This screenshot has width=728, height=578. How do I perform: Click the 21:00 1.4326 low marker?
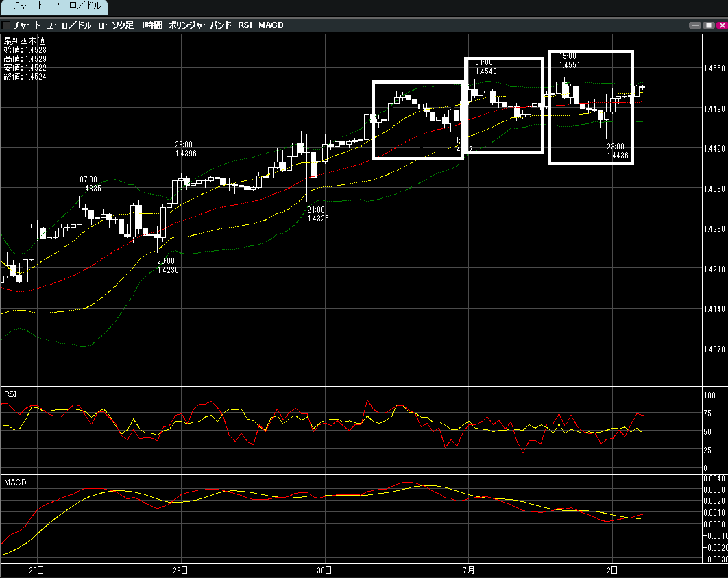(x=317, y=214)
